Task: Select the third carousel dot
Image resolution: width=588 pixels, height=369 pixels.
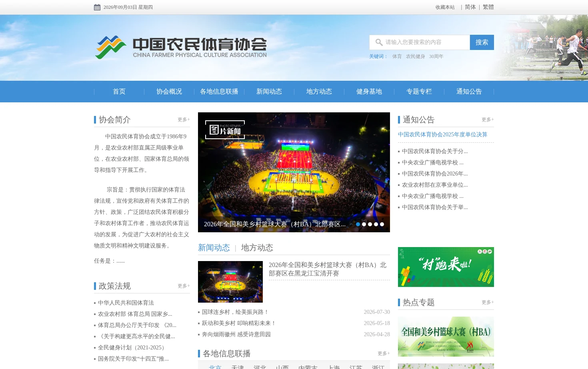Action: coord(370,224)
